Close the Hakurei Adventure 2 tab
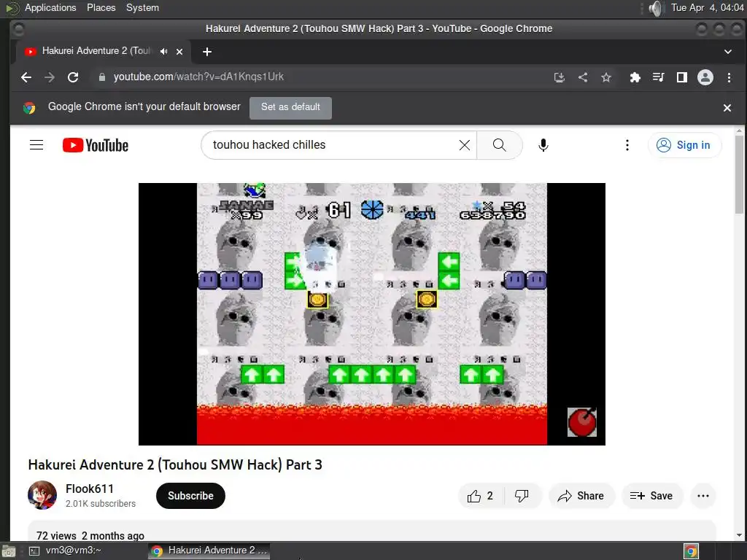This screenshot has width=747, height=560. coord(179,52)
